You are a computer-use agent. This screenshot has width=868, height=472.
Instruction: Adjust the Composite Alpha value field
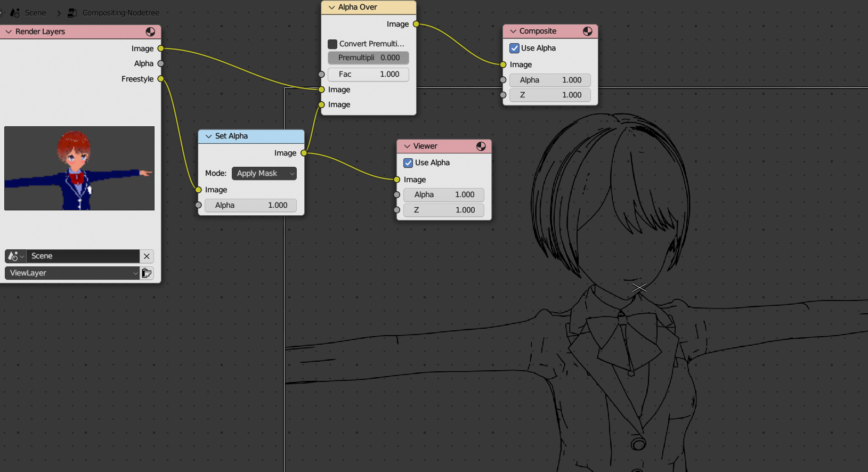click(x=550, y=80)
